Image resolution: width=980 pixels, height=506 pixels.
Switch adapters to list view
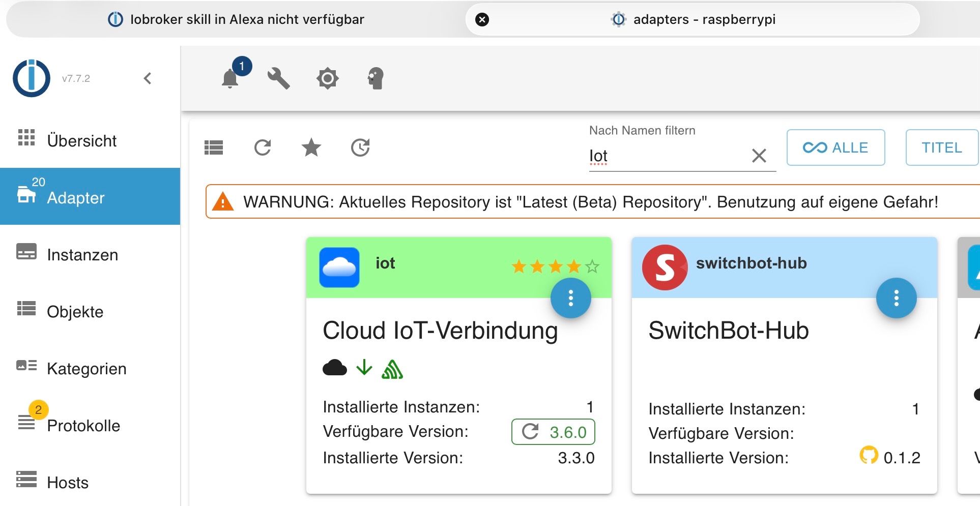(x=214, y=147)
